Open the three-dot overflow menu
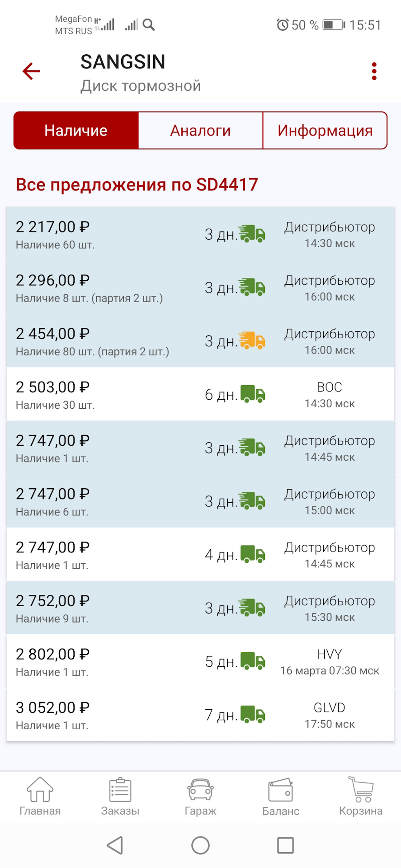This screenshot has height=868, width=401. pos(374,71)
